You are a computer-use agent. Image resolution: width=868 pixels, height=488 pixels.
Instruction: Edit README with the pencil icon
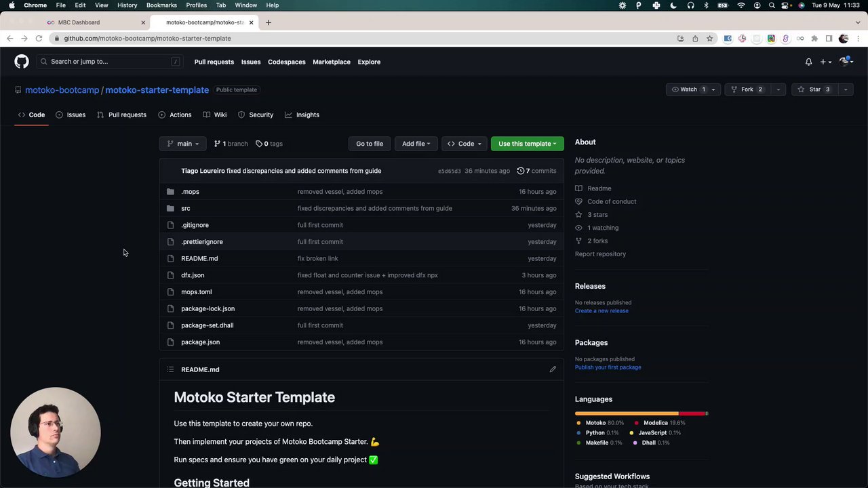[553, 369]
